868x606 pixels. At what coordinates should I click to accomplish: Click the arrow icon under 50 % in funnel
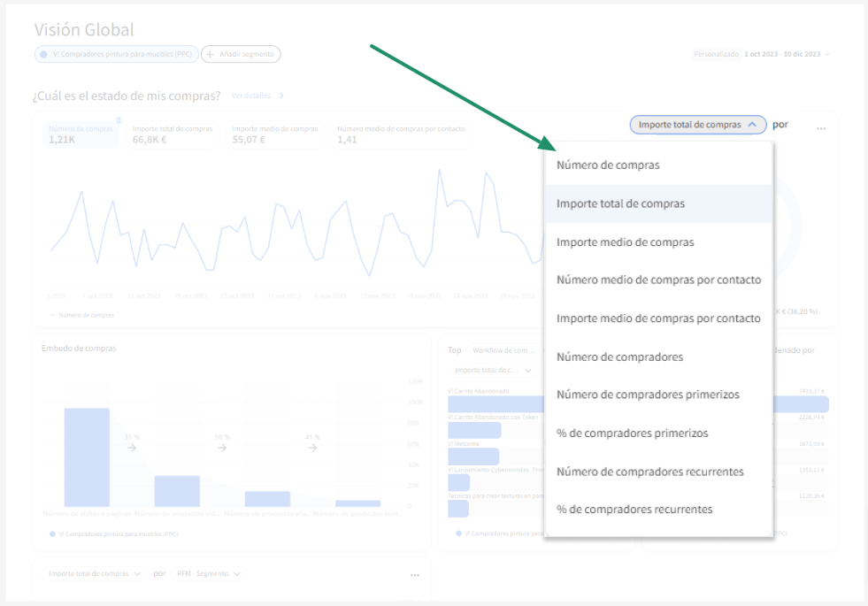(x=222, y=448)
